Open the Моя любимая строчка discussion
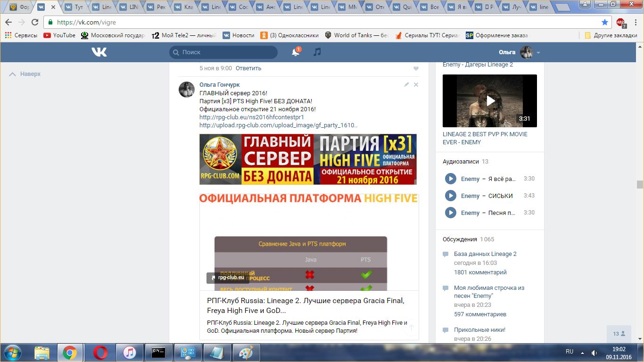Image resolution: width=644 pixels, height=362 pixels. (489, 292)
